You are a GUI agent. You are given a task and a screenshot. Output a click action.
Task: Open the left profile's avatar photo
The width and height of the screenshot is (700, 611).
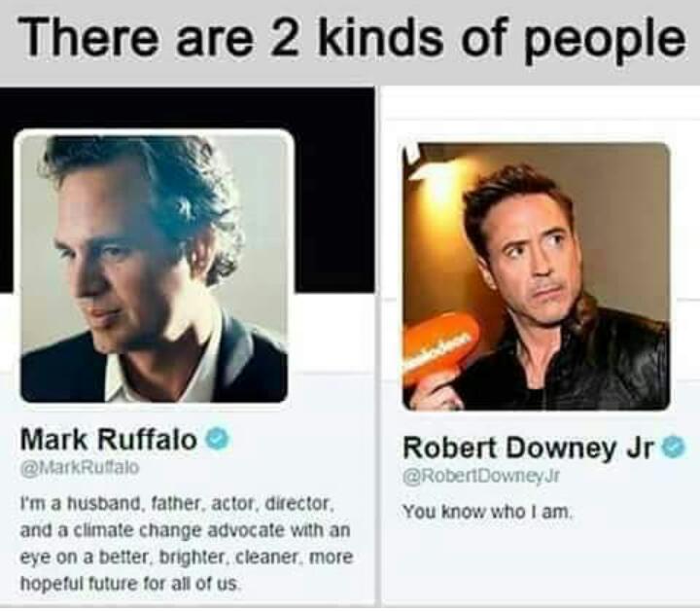[x=154, y=269]
